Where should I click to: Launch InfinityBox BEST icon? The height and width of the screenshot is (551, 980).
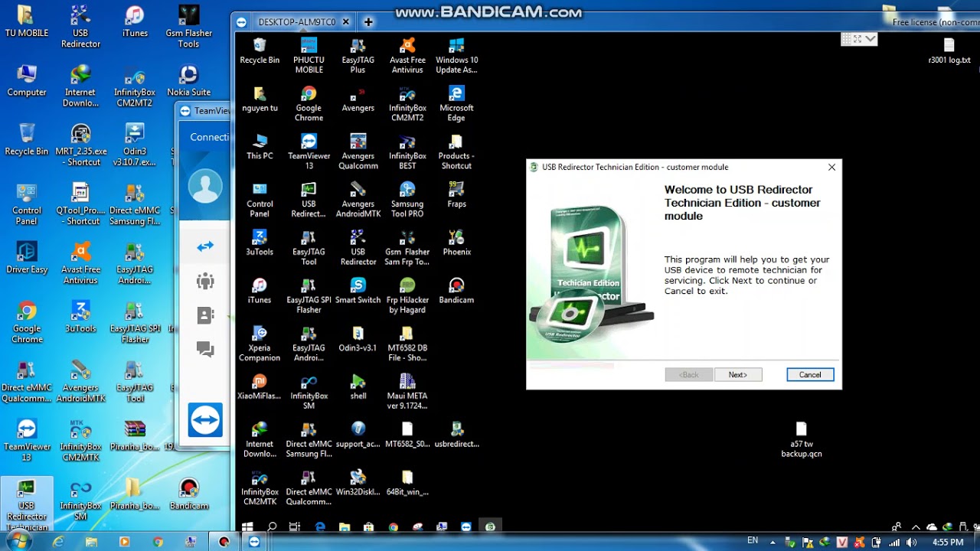407,152
